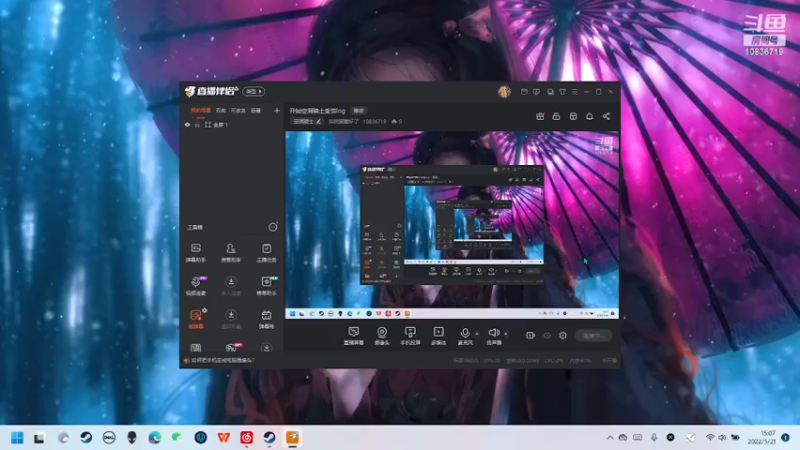Mute the 扬声器 speaker
The width and height of the screenshot is (800, 450).
(493, 336)
